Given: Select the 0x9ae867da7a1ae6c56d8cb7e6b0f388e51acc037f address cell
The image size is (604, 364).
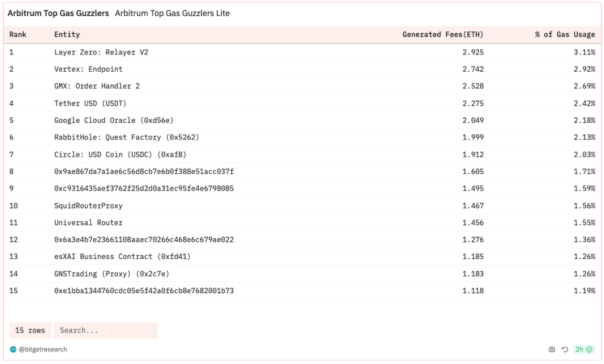Looking at the screenshot, I should point(144,171).
